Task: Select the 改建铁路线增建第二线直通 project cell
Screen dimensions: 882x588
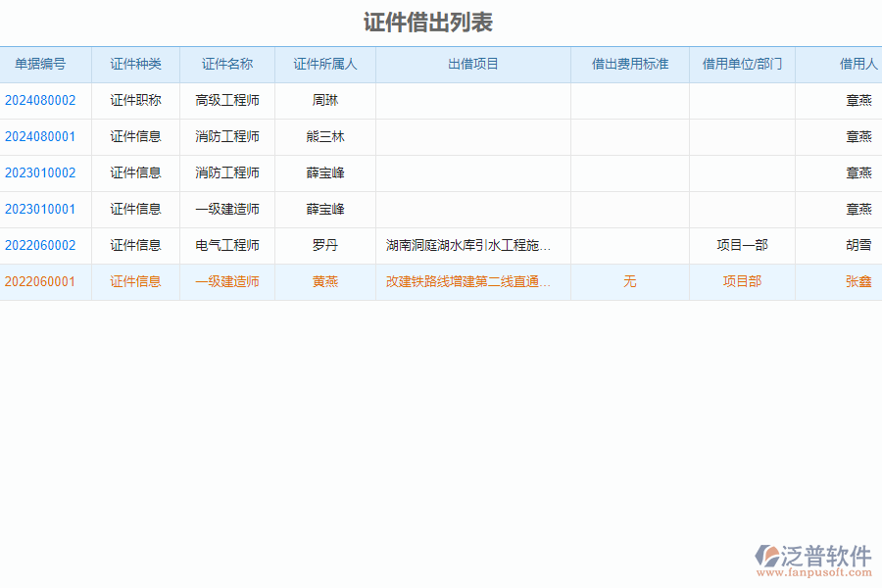Action: [468, 281]
